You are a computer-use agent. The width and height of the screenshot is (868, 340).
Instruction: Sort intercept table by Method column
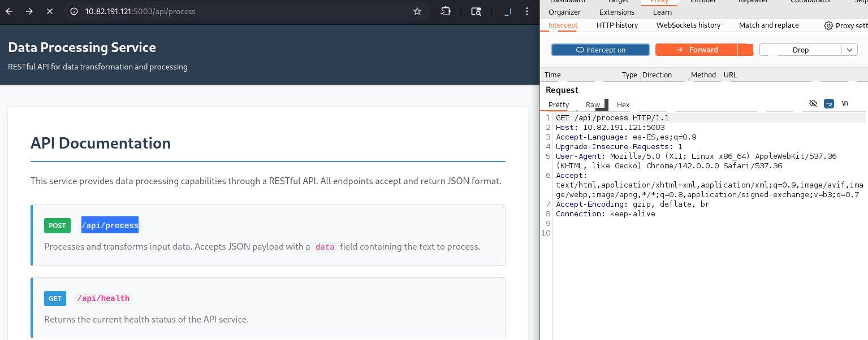coord(703,75)
